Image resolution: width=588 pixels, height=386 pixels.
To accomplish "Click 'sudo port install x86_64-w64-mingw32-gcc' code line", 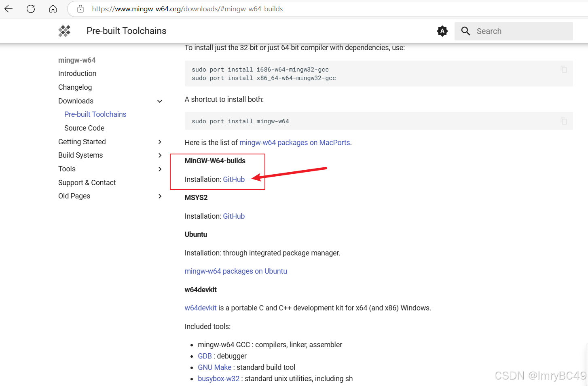I will point(264,78).
